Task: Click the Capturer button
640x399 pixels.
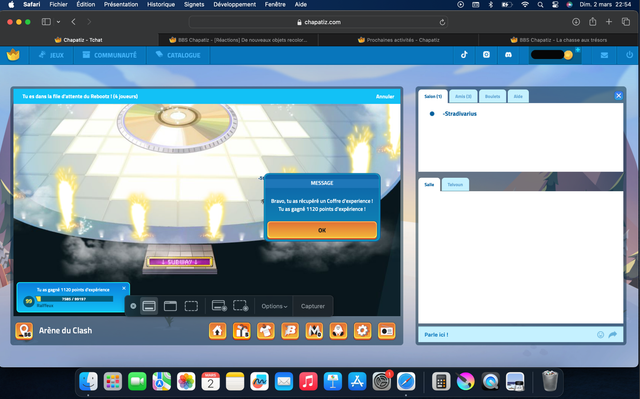Action: (x=313, y=306)
